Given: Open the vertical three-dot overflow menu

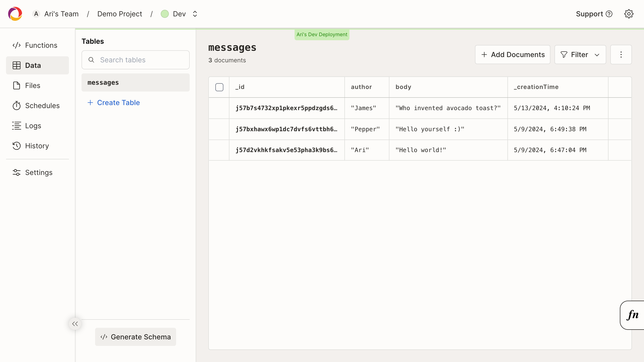Looking at the screenshot, I should click(621, 55).
